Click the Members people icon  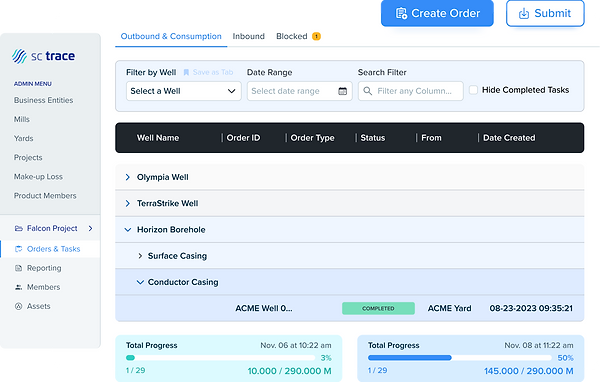coord(18,287)
